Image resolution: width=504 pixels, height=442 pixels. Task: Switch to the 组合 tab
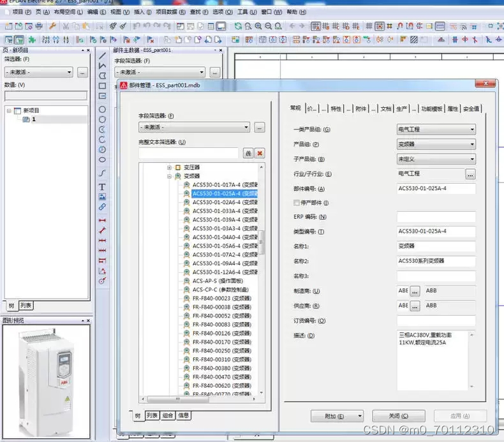click(x=167, y=415)
